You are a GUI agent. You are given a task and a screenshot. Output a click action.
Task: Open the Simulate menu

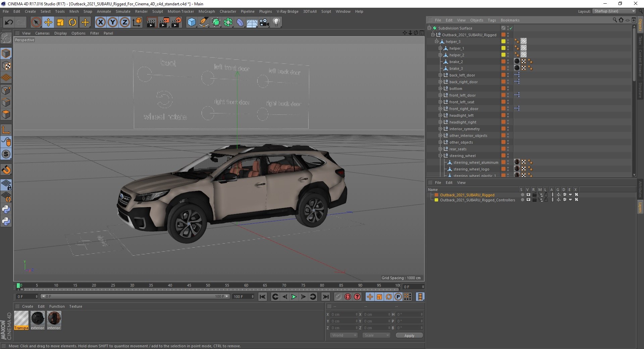(x=123, y=11)
